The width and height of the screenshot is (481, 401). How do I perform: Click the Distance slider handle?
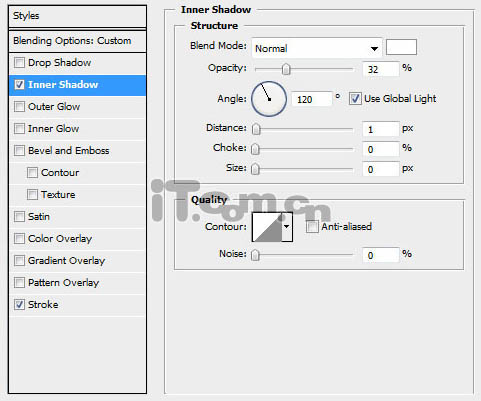click(256, 129)
